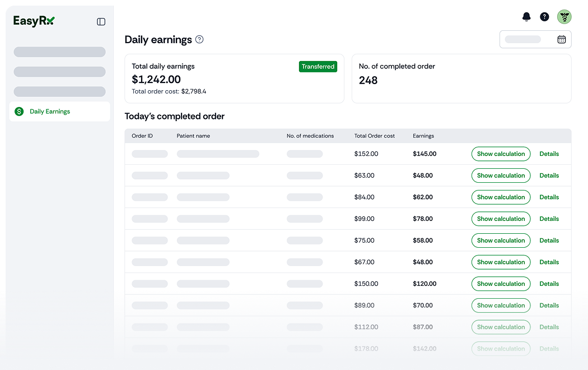This screenshot has height=370, width=588.
Task: Click the Earnings column header
Action: point(423,136)
